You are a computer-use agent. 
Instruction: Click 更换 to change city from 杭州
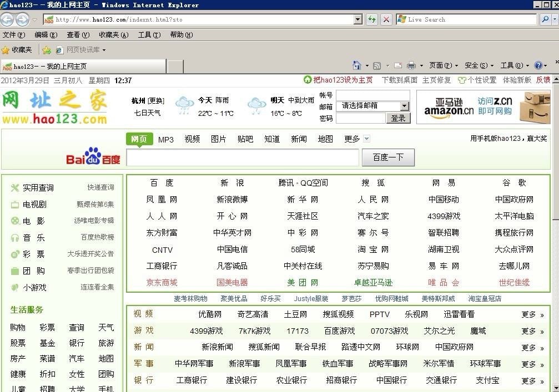click(x=156, y=101)
